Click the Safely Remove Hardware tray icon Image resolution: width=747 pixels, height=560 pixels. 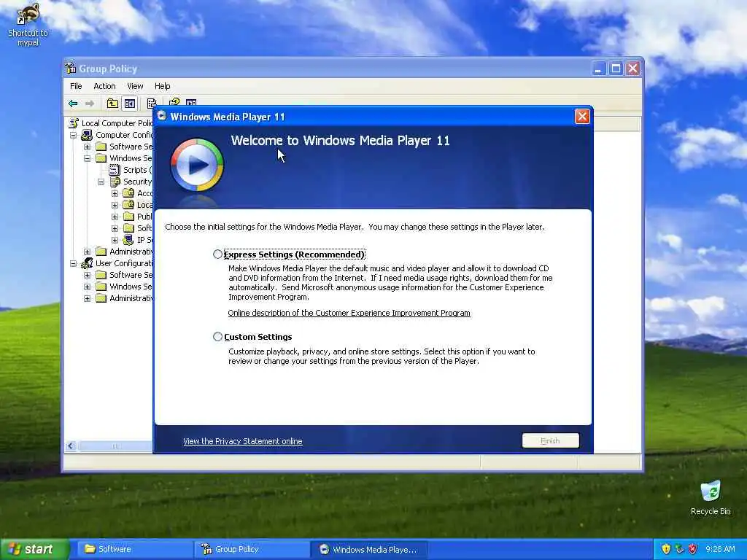click(x=679, y=549)
